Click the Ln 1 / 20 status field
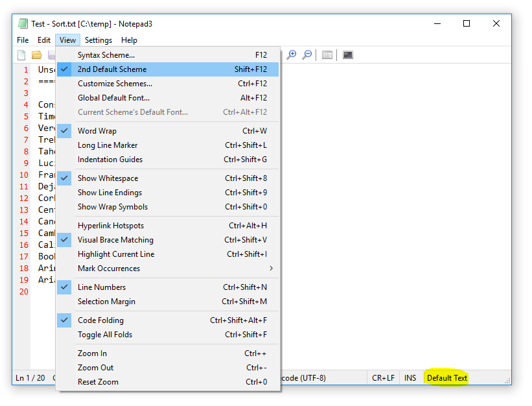The image size is (532, 406). pyautogui.click(x=30, y=378)
